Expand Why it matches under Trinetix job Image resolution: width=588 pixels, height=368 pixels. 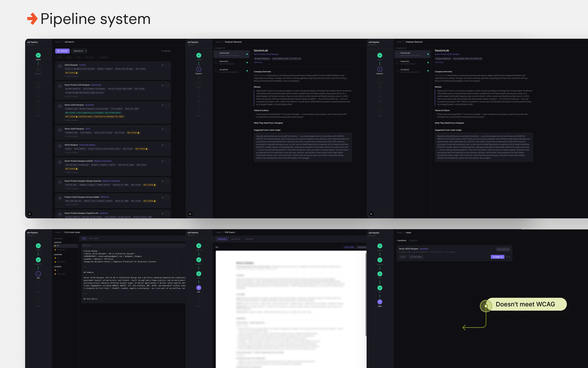[x=71, y=76]
